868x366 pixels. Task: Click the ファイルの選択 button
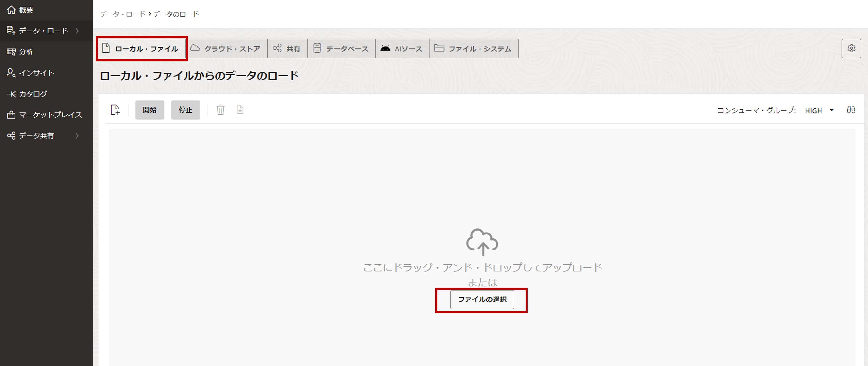point(482,299)
